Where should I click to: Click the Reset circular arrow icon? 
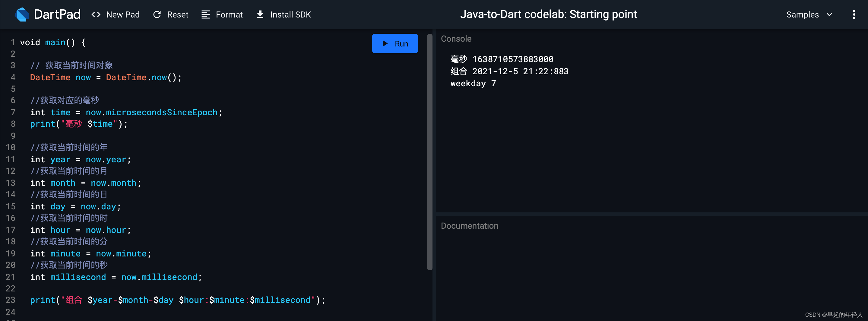coord(157,14)
